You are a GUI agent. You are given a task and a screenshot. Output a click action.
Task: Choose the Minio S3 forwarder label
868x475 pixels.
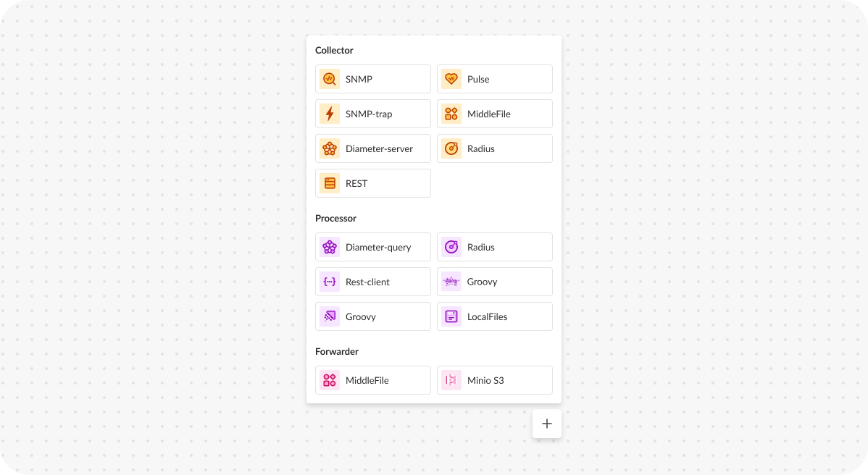(485, 380)
